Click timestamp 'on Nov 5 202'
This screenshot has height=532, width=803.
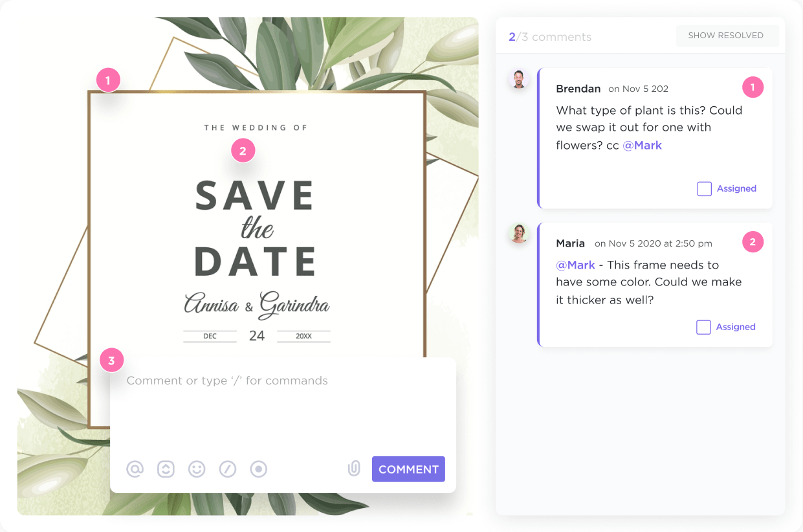coord(639,89)
